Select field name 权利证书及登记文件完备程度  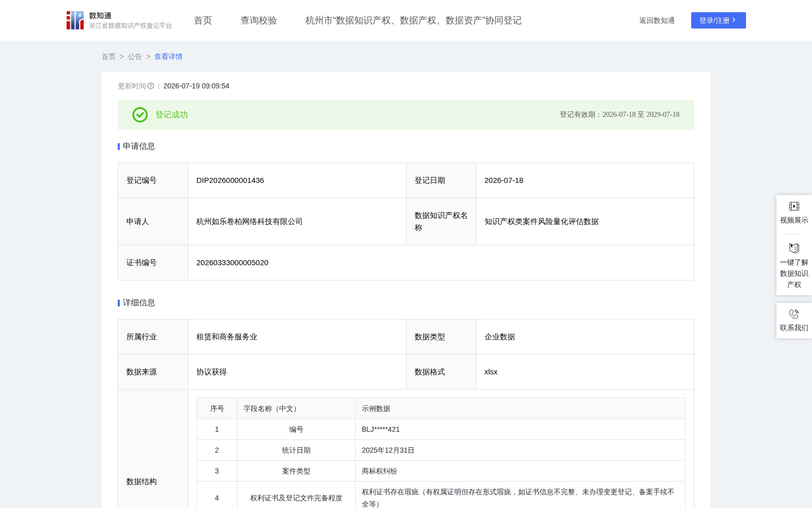point(296,498)
